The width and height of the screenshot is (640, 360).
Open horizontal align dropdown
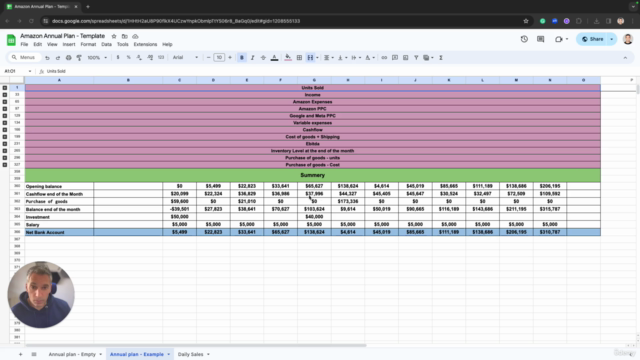[x=329, y=58]
